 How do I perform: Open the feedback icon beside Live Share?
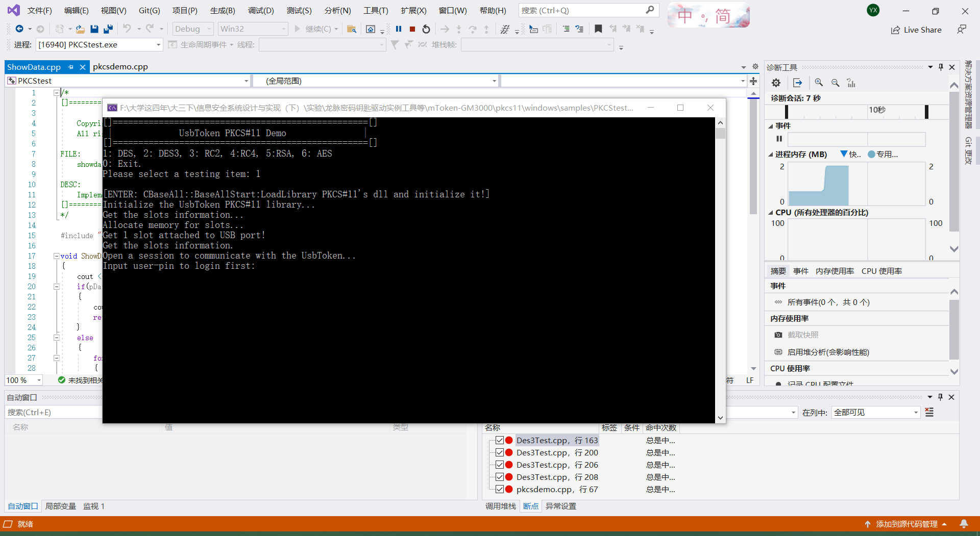[962, 30]
